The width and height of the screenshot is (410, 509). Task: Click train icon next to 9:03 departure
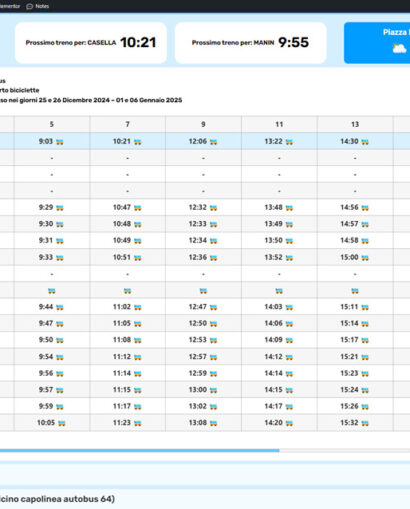[60, 142]
